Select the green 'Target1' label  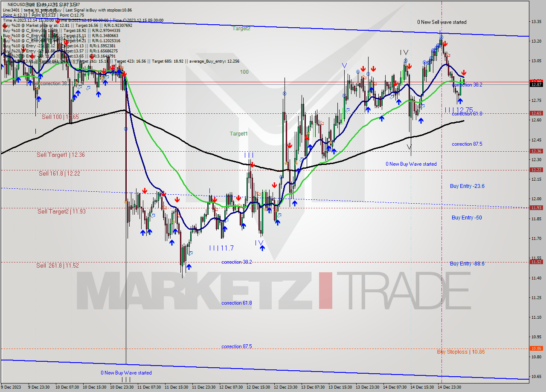239,134
